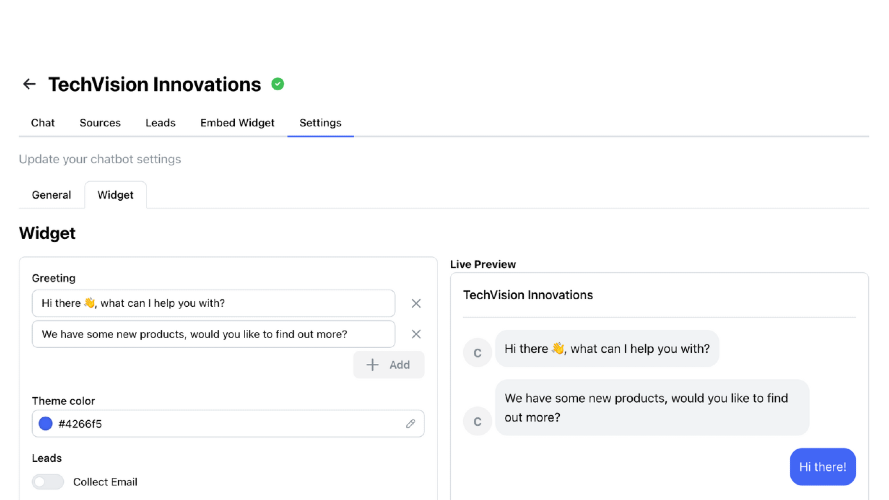Edit the second greeting text field
Image resolution: width=889 pixels, height=500 pixels.
pyautogui.click(x=214, y=334)
